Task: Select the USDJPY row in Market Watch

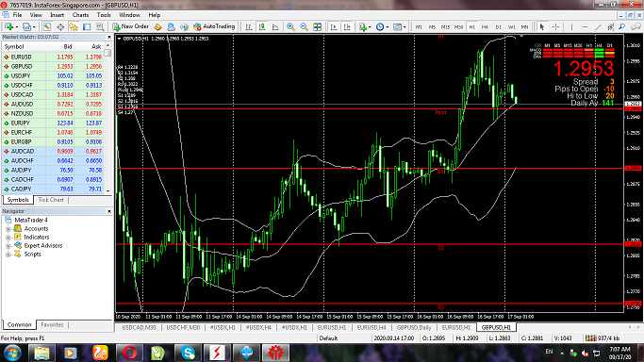Action: 53,76
